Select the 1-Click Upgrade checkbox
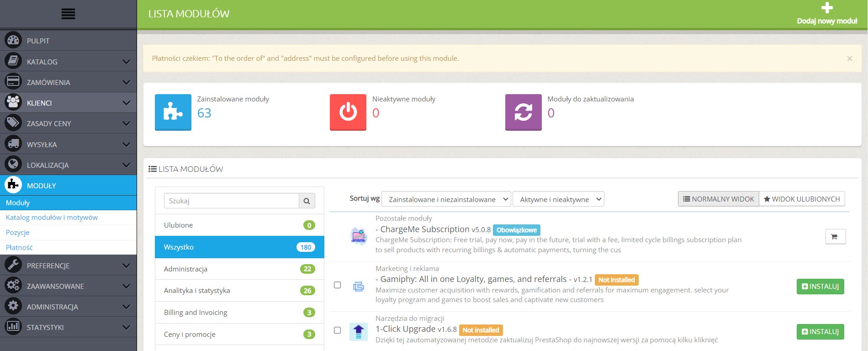The height and width of the screenshot is (351, 868). coord(338,330)
